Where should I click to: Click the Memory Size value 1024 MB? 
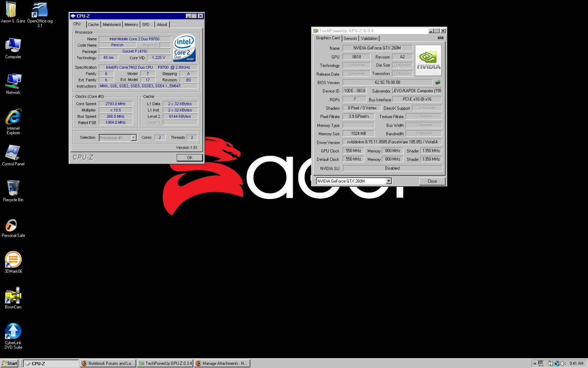pyautogui.click(x=358, y=134)
